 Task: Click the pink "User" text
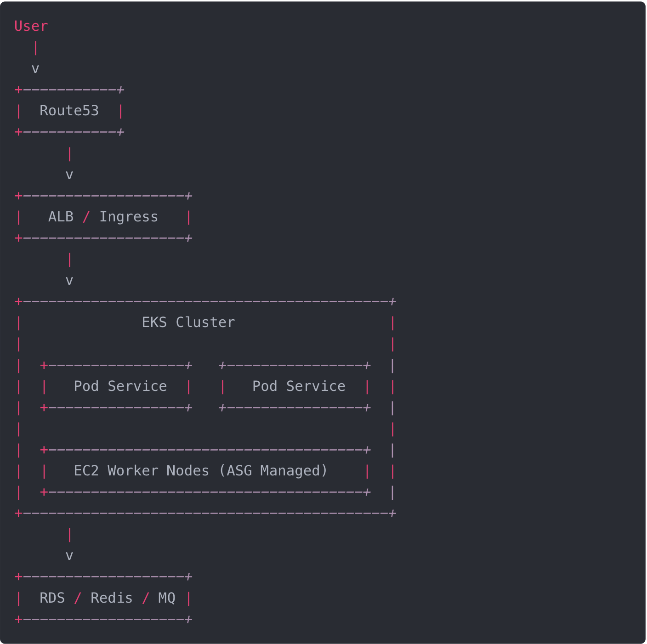coord(31,26)
